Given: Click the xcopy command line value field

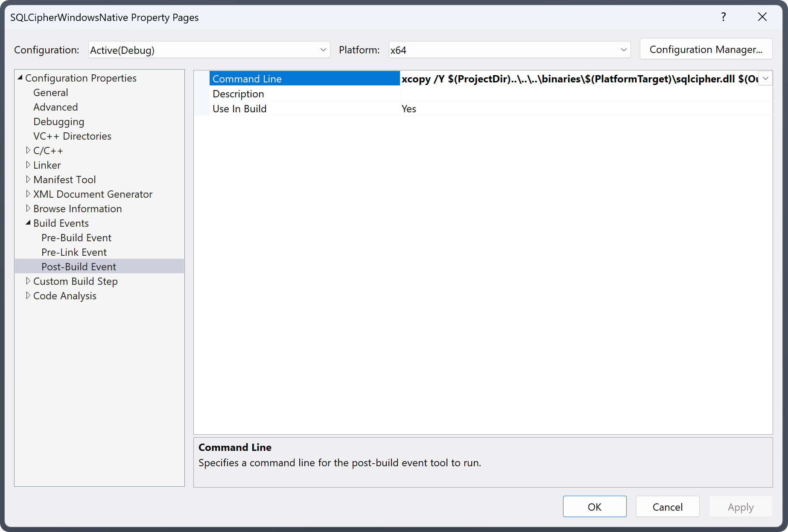Looking at the screenshot, I should [x=580, y=79].
